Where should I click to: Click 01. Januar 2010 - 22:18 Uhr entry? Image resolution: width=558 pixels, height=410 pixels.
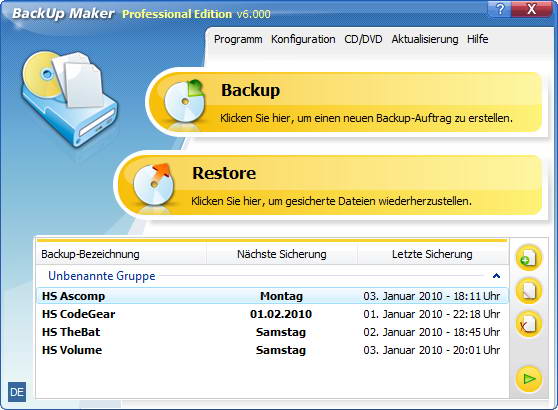click(x=432, y=314)
